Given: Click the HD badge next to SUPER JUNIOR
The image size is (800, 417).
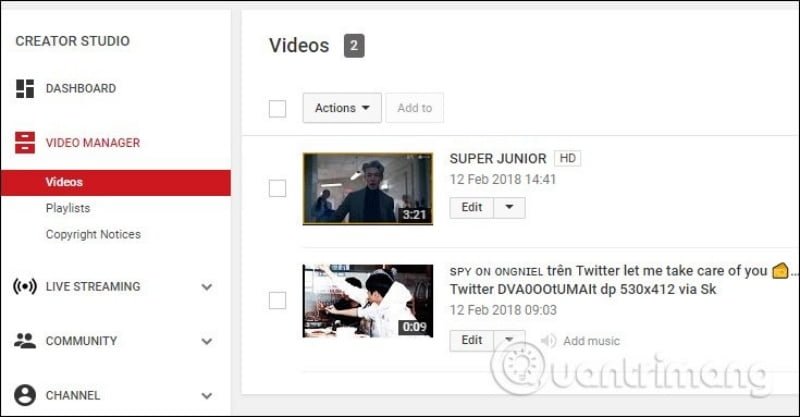Looking at the screenshot, I should pyautogui.click(x=569, y=158).
